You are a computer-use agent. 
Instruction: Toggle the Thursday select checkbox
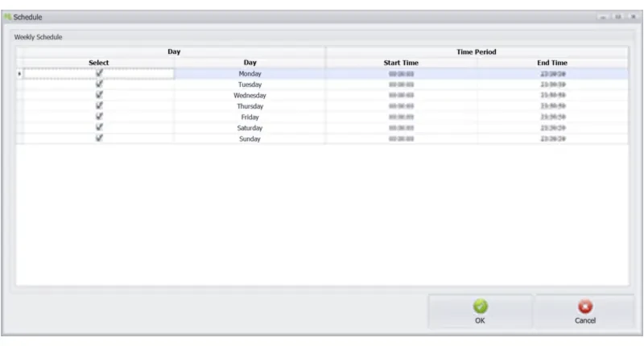click(x=99, y=105)
